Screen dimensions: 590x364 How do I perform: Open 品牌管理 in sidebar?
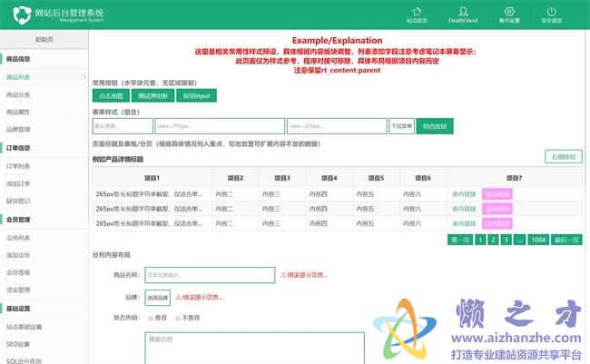(18, 130)
